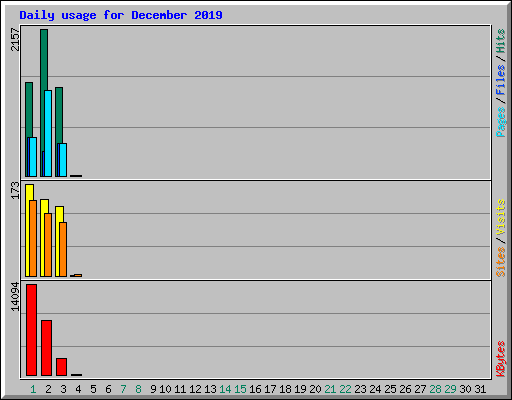Click green day label 29 on the x-axis
The width and height of the screenshot is (512, 400).
click(450, 389)
